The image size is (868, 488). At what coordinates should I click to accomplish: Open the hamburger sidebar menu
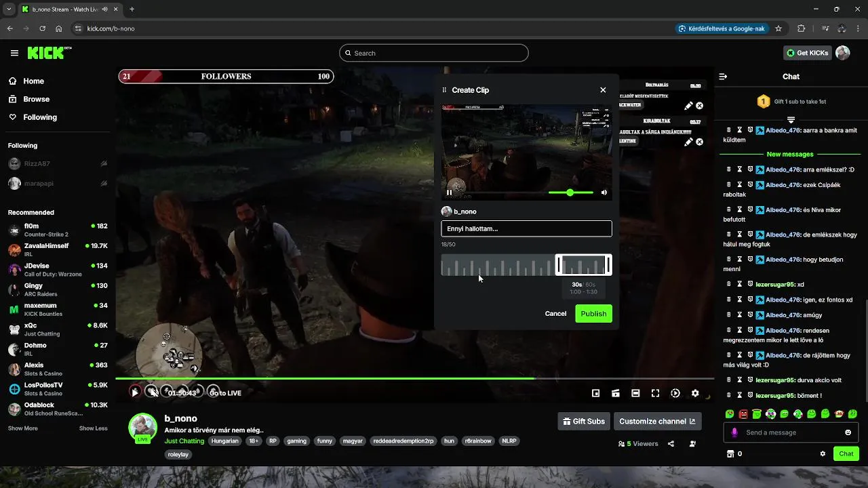[14, 53]
